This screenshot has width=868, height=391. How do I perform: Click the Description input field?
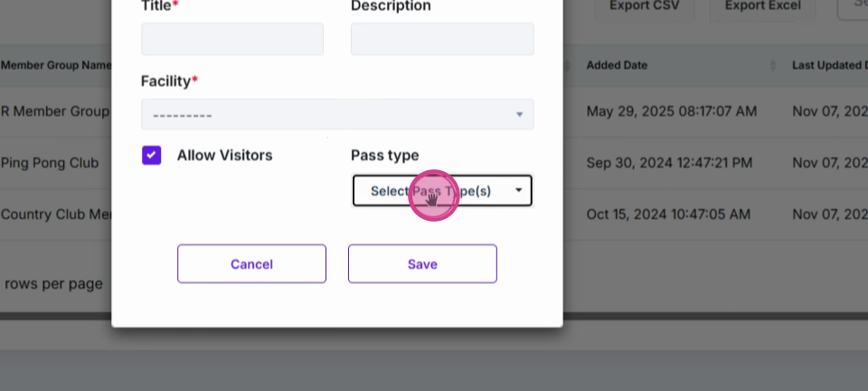(x=442, y=39)
